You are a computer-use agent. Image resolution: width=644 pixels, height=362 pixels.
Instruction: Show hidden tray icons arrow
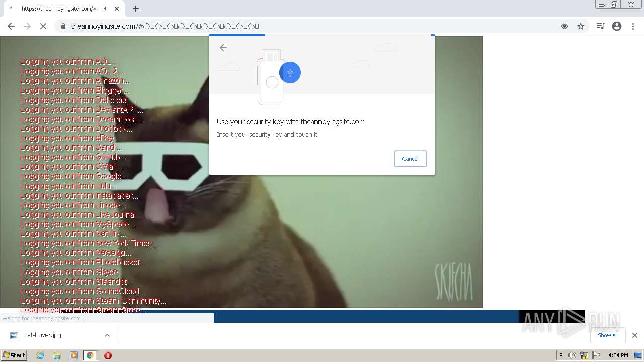point(561,355)
